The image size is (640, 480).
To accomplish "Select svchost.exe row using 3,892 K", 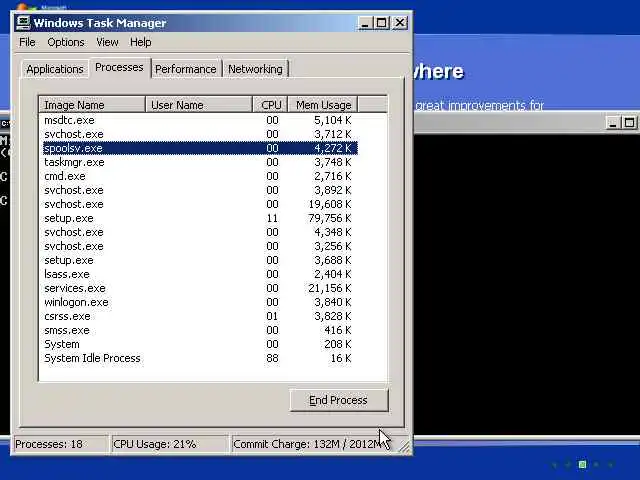I will click(200, 190).
